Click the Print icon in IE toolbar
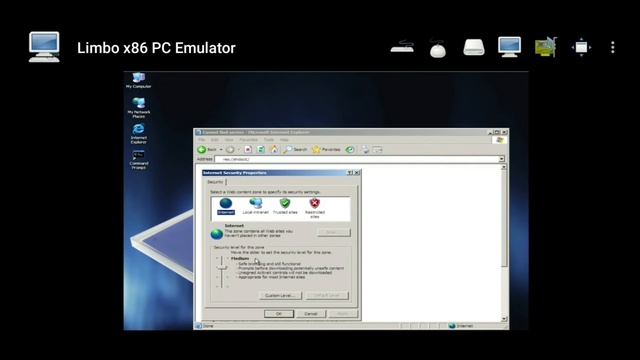The width and height of the screenshot is (640, 360). pyautogui.click(x=365, y=149)
